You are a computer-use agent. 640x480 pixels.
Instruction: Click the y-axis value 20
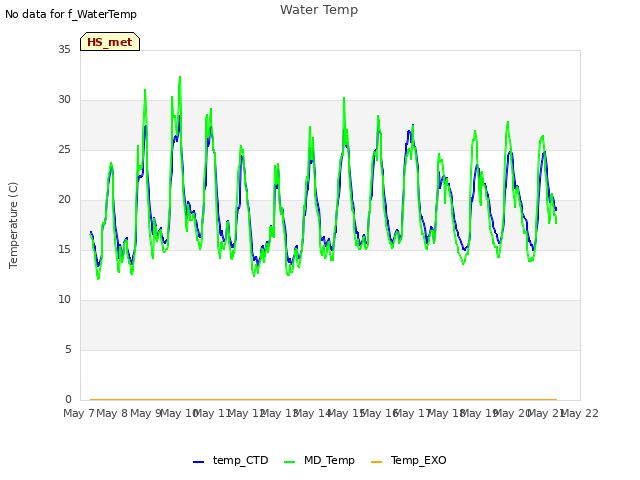(x=64, y=200)
